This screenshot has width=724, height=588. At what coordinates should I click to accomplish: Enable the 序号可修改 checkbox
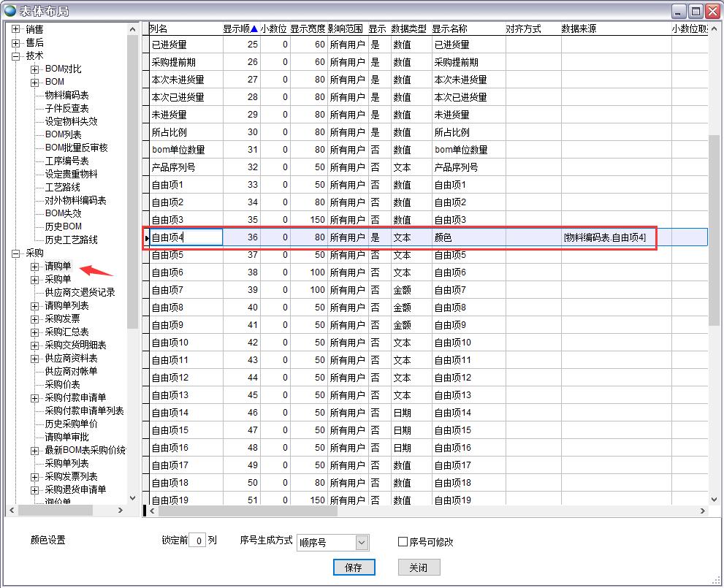(x=403, y=542)
